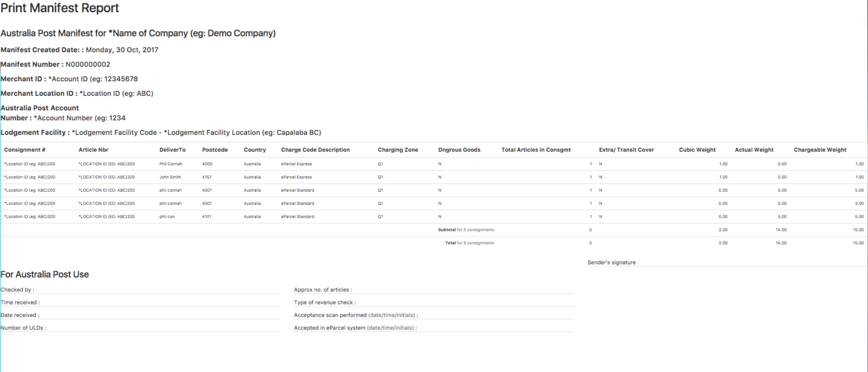Click the Consignment # column header
This screenshot has width=868, height=372.
pyautogui.click(x=25, y=150)
